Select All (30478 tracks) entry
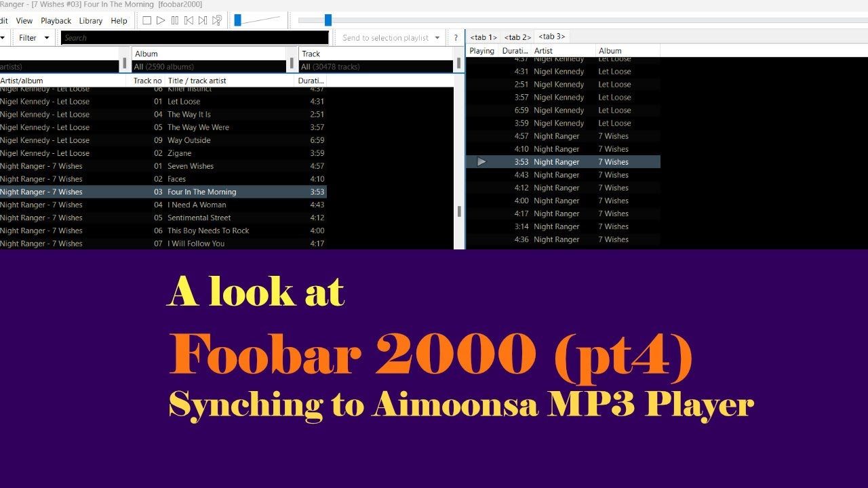 pos(376,66)
